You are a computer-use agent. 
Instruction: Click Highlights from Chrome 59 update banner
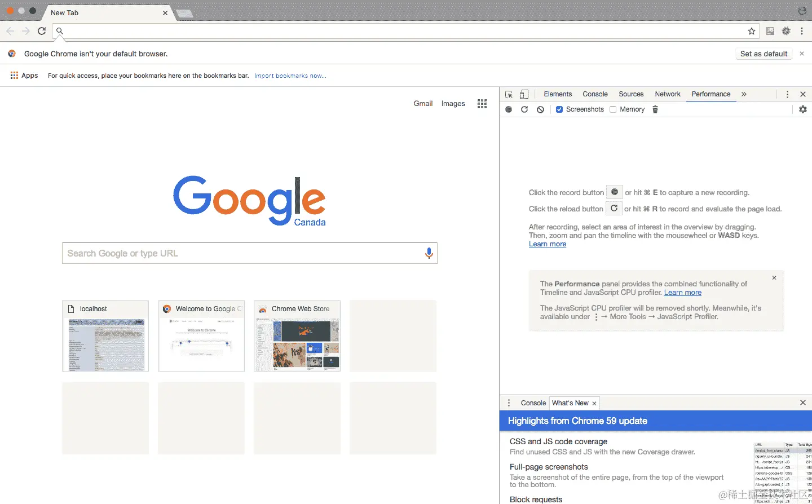tap(656, 421)
